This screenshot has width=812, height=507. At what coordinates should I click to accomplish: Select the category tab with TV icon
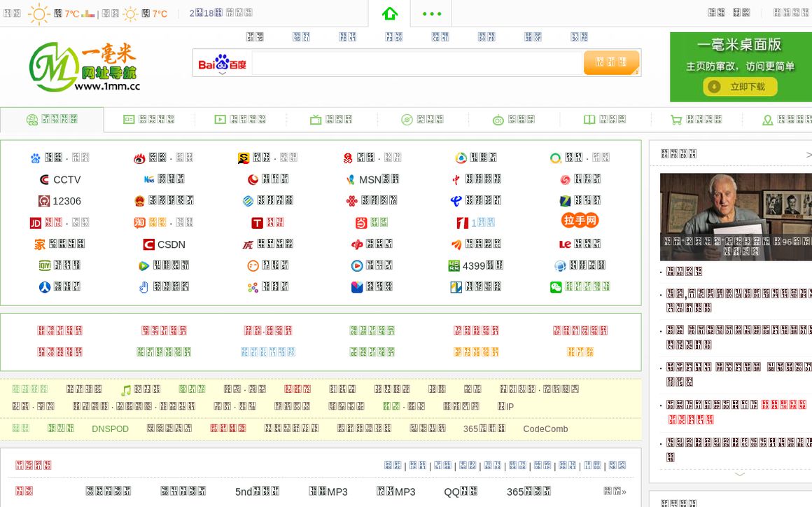click(x=331, y=120)
